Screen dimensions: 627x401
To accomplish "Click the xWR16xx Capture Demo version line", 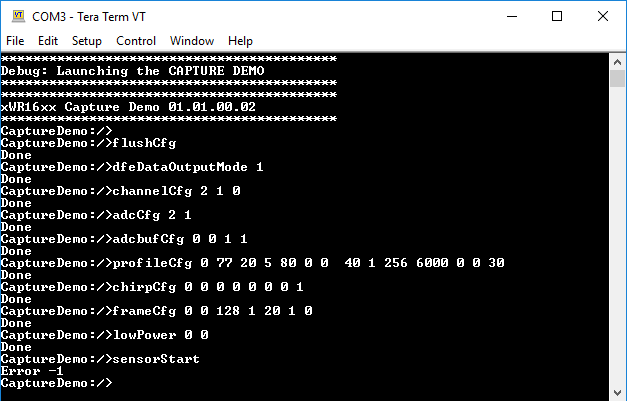I will click(x=128, y=107).
